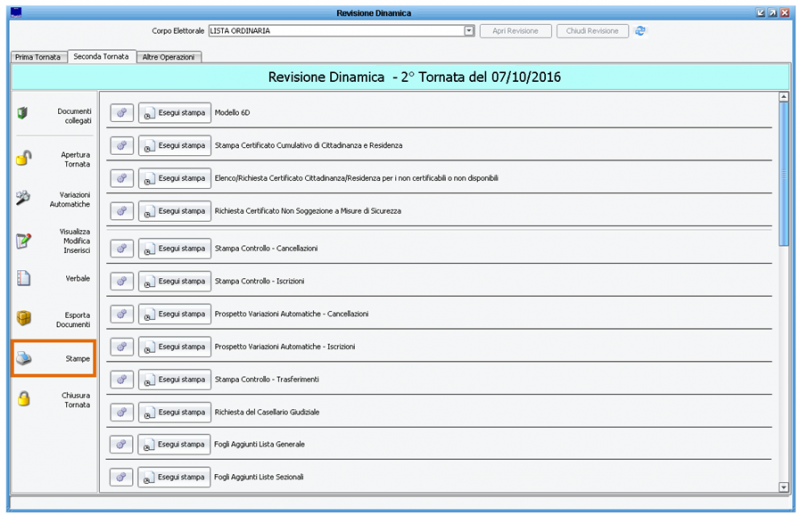Click the small icon button for Richiesta Certificato Non Soggezione

click(121, 211)
